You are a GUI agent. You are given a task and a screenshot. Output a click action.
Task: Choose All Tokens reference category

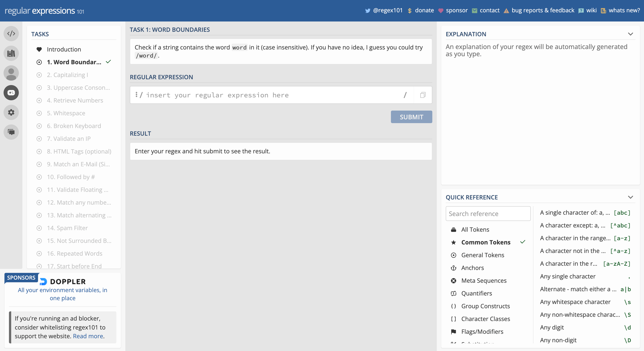(475, 229)
